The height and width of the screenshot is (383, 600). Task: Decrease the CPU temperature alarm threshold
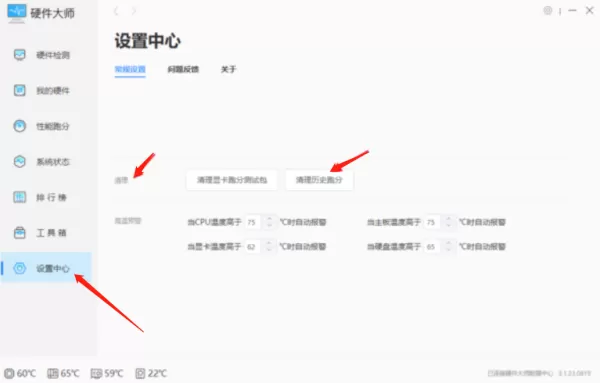pos(269,225)
